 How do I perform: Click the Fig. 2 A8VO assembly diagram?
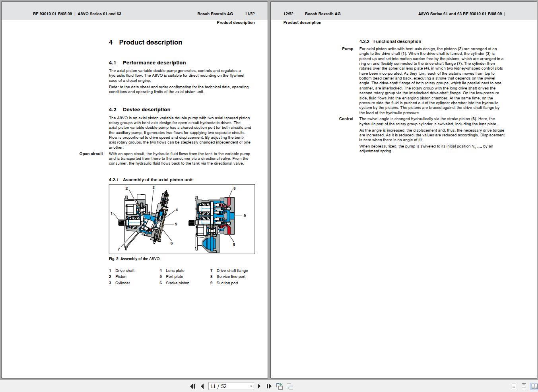[182, 219]
